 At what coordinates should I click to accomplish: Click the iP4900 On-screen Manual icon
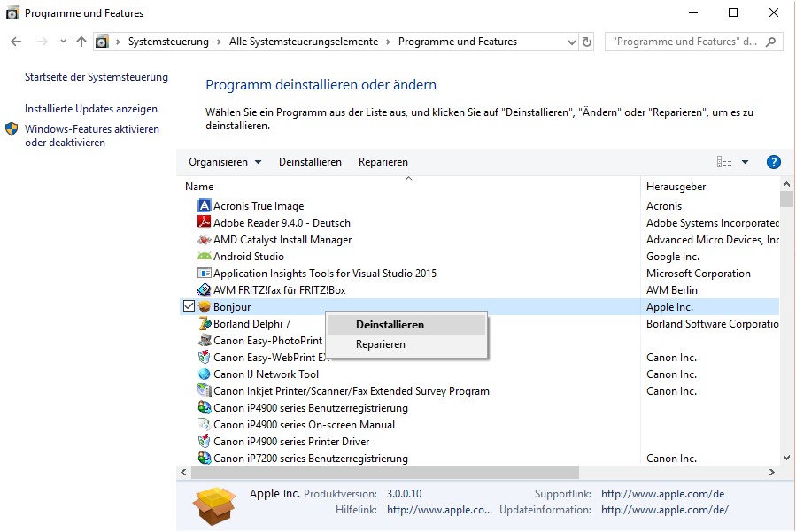coord(204,424)
